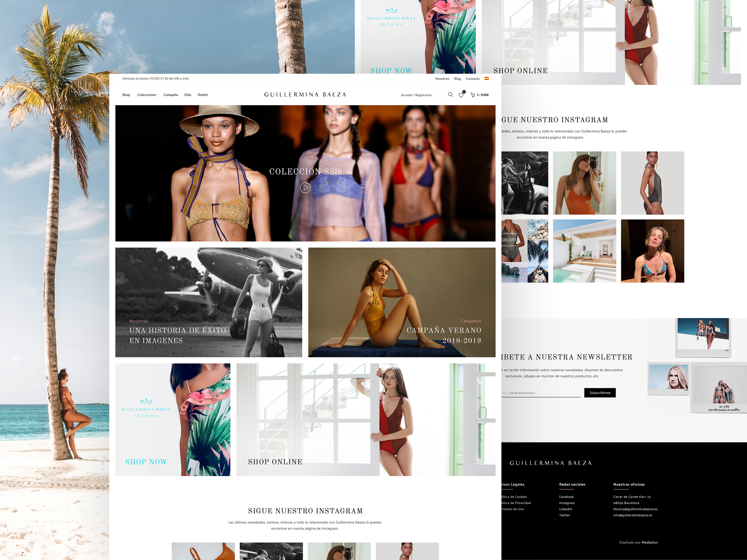Expand the Colecciones dropdown menu
This screenshot has height=560, width=747.
(x=147, y=95)
